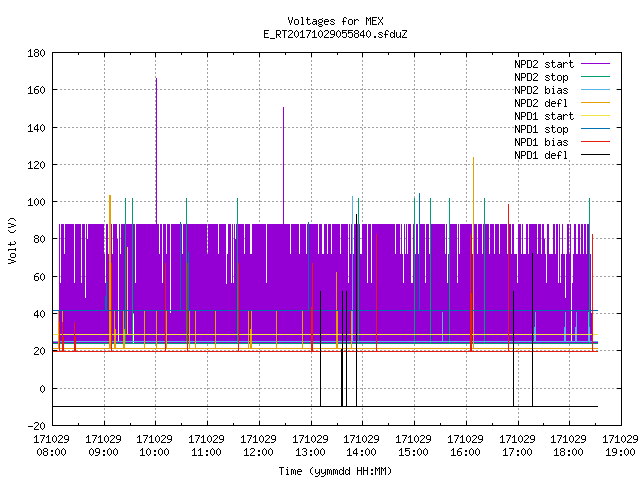
Task: Click the 180 y-axis tick label
Action: pyautogui.click(x=36, y=53)
